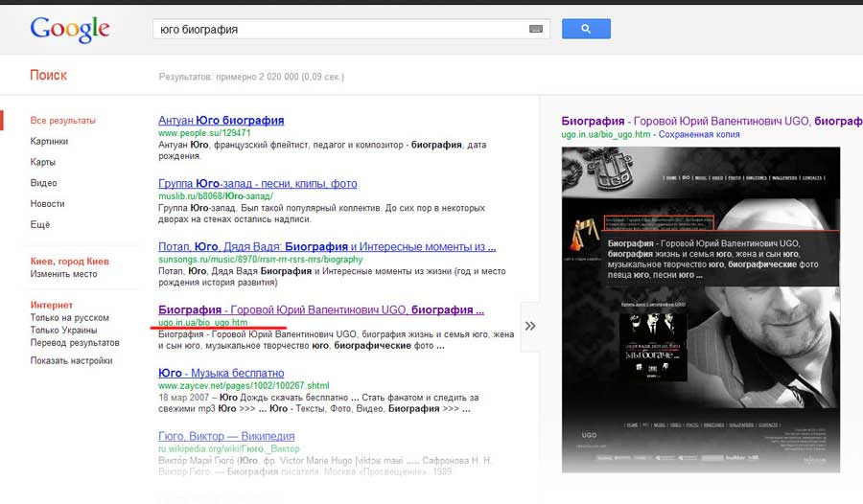Screen dimensions: 863x504
Task: Click the Google logo
Action: pyautogui.click(x=70, y=30)
